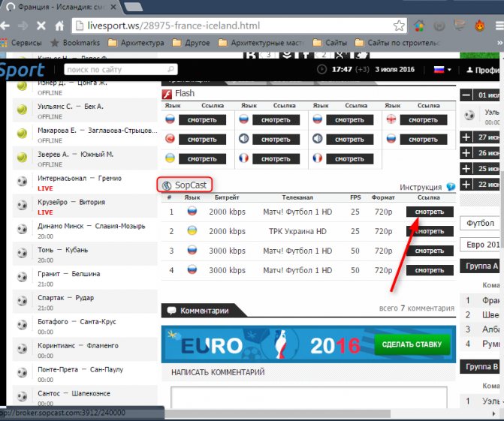This screenshot has height=421, width=504.
Task: Select the Евро 2016 tab in the right sidebar
Action: [x=480, y=245]
